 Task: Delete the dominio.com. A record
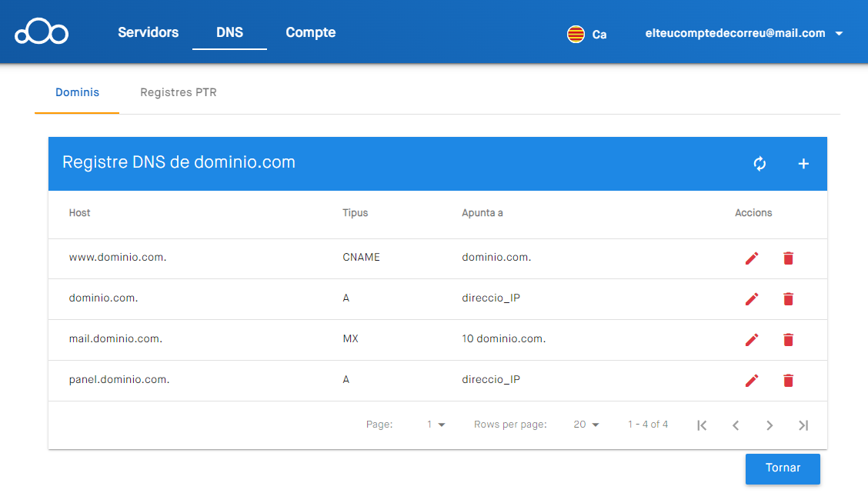point(788,298)
